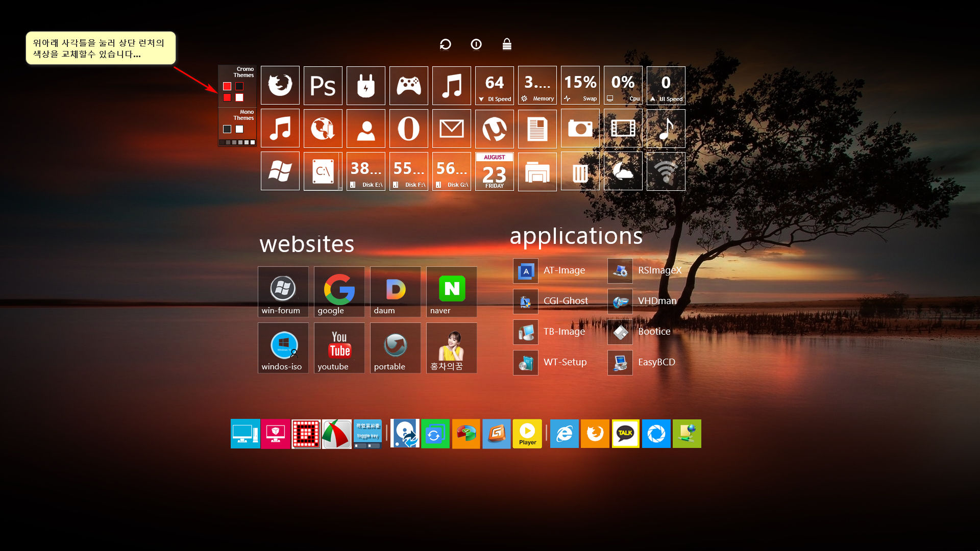The image size is (980, 551).
Task: Open the game controller tile
Action: 409,86
